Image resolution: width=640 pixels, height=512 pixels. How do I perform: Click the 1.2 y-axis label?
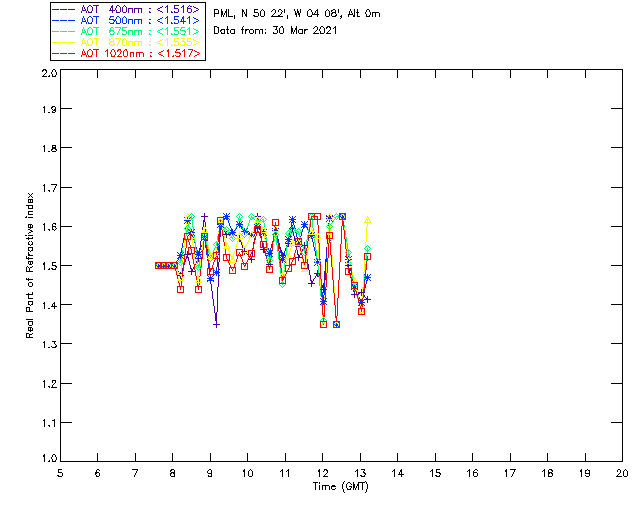click(49, 384)
